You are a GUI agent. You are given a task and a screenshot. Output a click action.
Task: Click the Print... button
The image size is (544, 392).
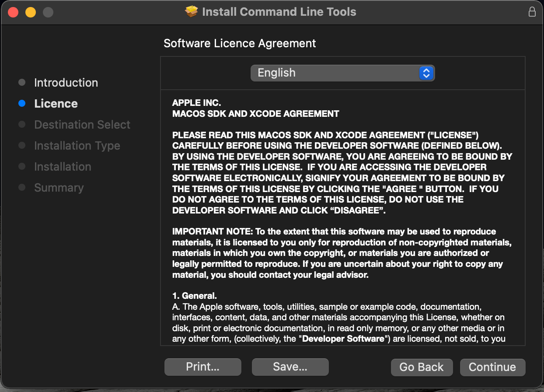pos(203,367)
